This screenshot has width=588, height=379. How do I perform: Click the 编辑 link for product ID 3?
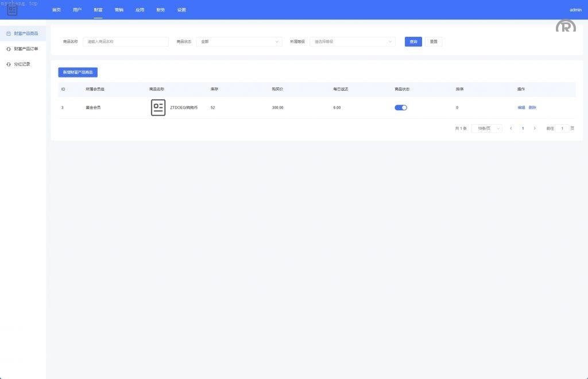[x=521, y=107]
